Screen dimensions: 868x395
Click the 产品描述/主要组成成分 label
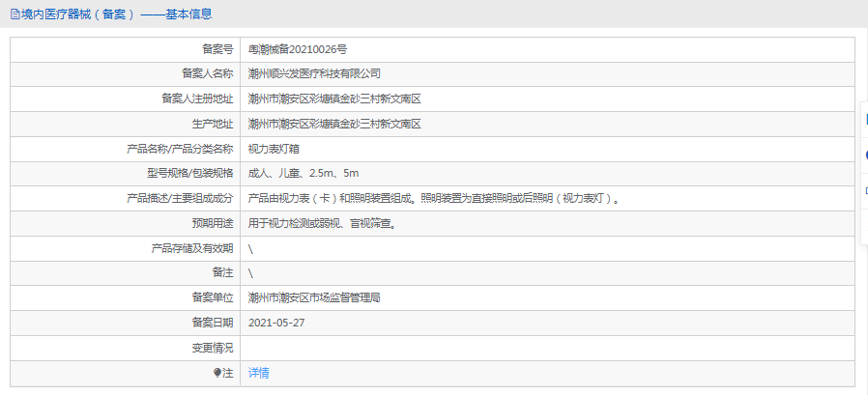pos(180,199)
